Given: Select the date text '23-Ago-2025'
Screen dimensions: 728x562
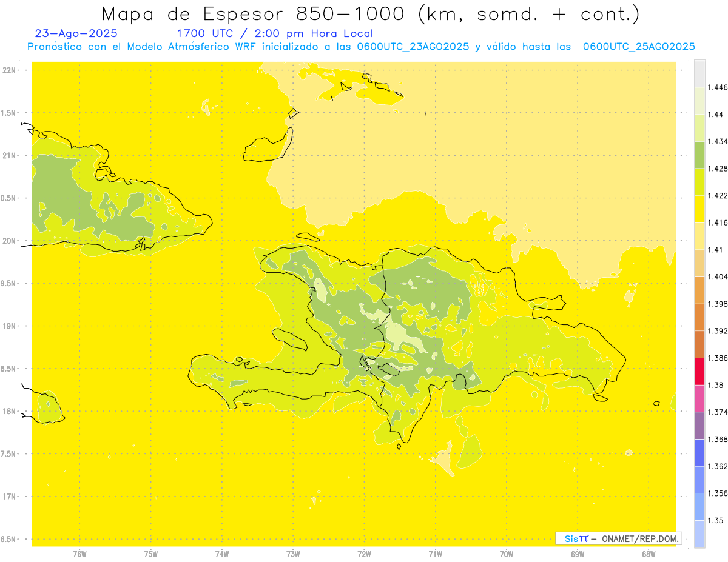Looking at the screenshot, I should point(76,33).
